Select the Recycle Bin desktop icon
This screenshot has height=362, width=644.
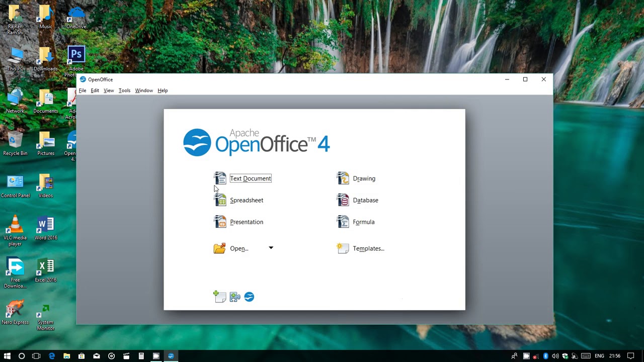coord(15,144)
